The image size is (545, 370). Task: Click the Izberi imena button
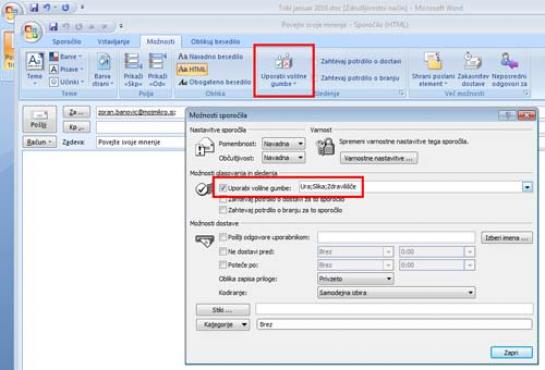[x=507, y=238]
